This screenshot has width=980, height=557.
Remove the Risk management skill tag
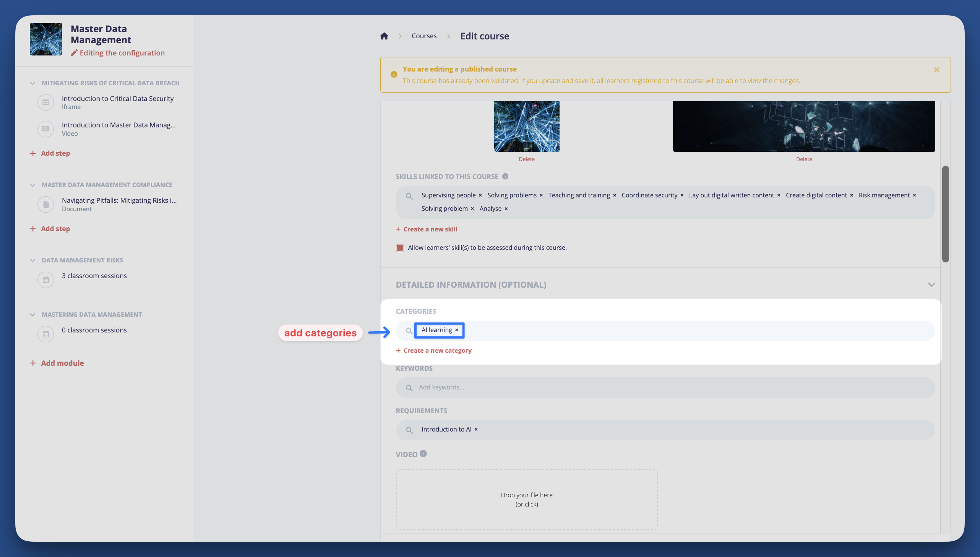(x=914, y=195)
